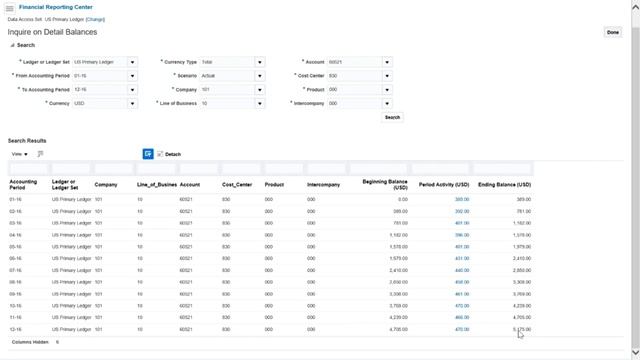Click the Beginning Balance (USD) column header
This screenshot has height=360, width=640.
point(385,184)
